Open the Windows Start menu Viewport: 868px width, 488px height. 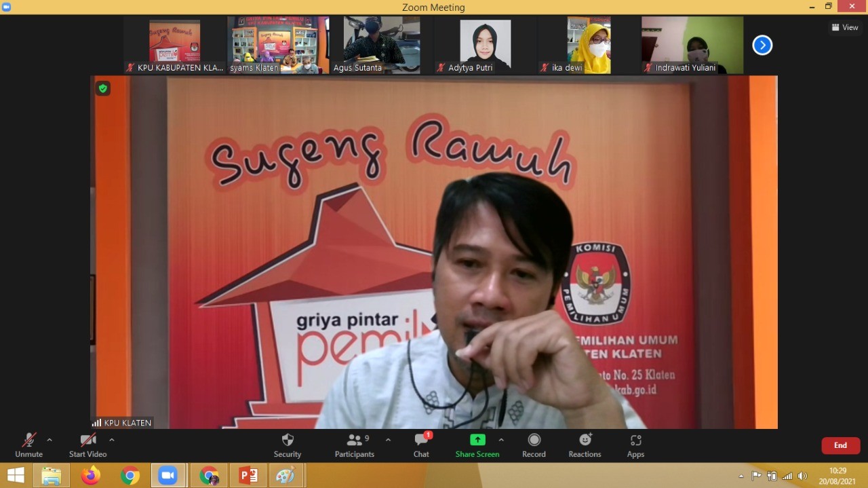16,476
